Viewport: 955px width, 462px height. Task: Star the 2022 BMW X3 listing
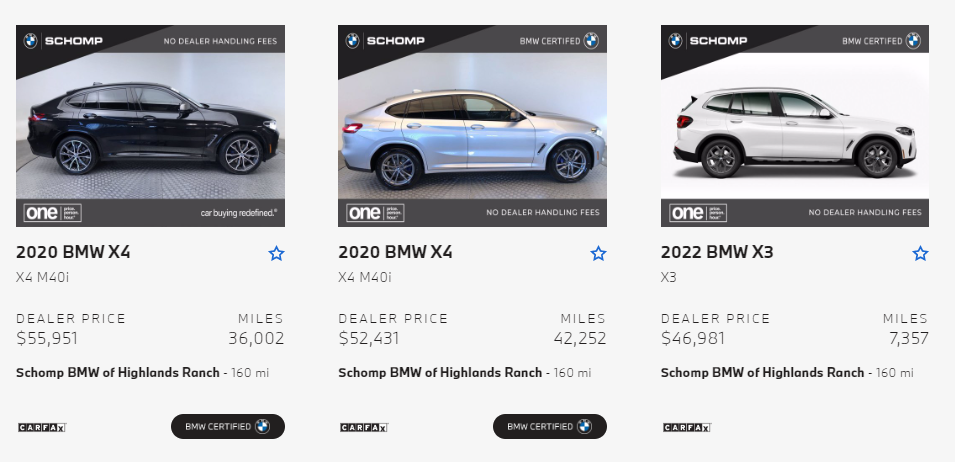coord(920,254)
